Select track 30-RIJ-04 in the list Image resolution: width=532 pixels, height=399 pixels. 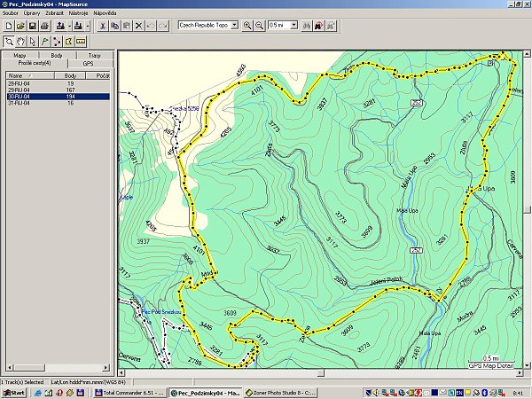(x=58, y=97)
